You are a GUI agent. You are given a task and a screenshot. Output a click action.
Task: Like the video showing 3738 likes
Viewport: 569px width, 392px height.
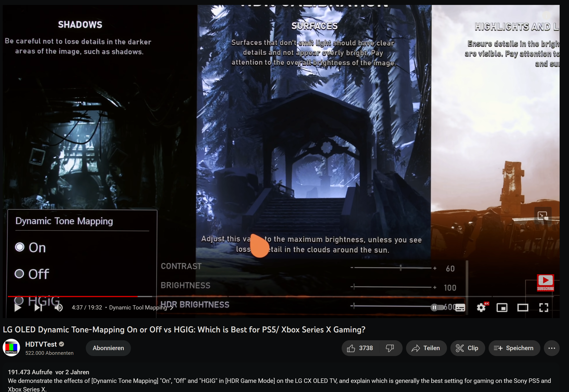pyautogui.click(x=360, y=348)
